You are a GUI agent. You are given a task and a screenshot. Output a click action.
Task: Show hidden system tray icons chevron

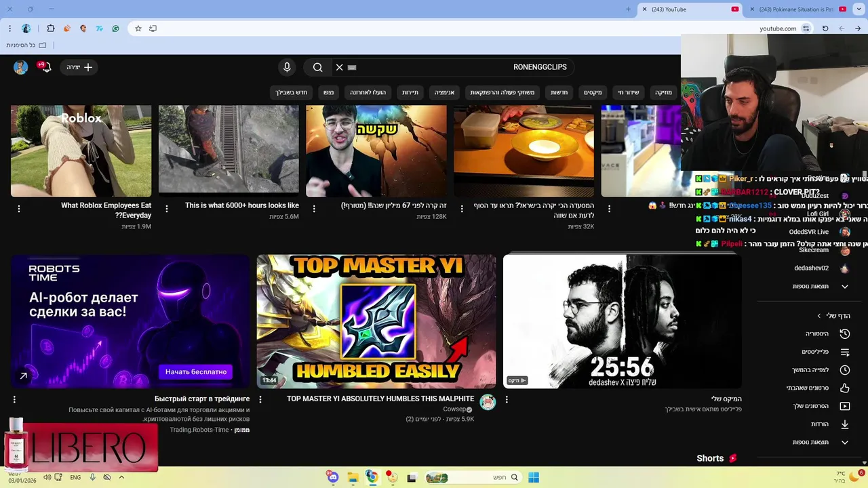click(x=121, y=477)
